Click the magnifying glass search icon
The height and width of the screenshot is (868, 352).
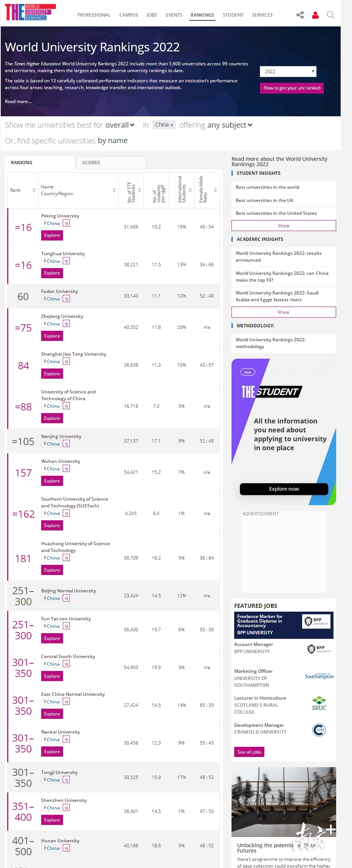coord(330,15)
